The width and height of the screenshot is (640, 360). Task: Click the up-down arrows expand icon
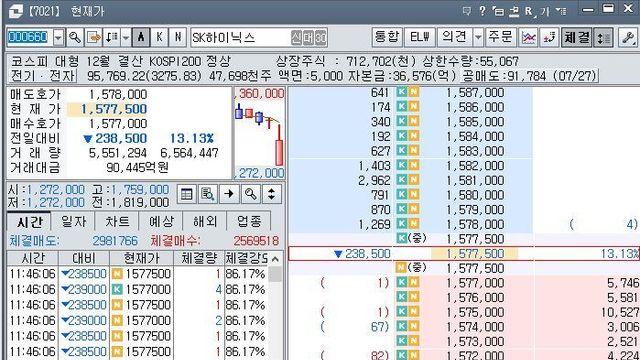[271, 194]
